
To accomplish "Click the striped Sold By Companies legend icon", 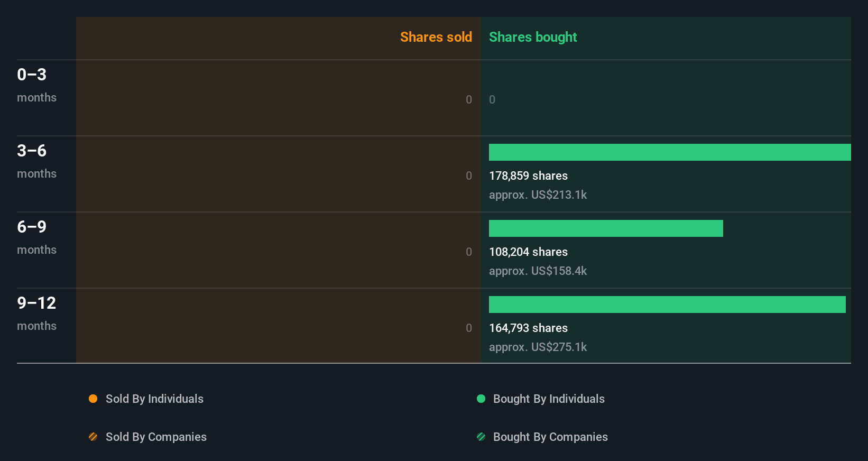I will point(93,437).
